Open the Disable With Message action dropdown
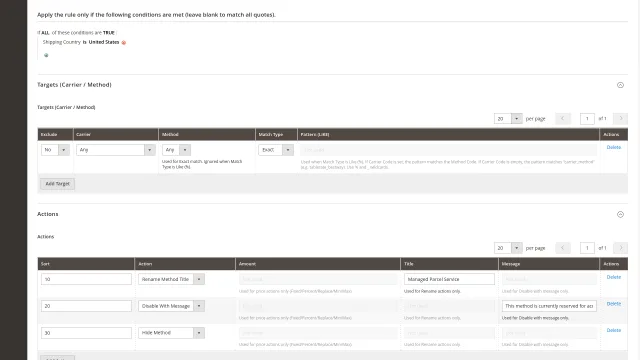 point(171,306)
